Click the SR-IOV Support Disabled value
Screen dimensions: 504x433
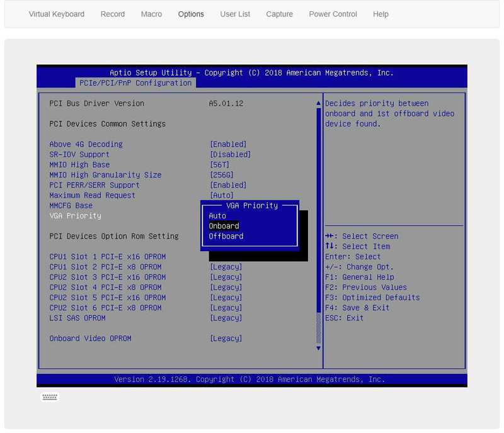[x=230, y=154]
